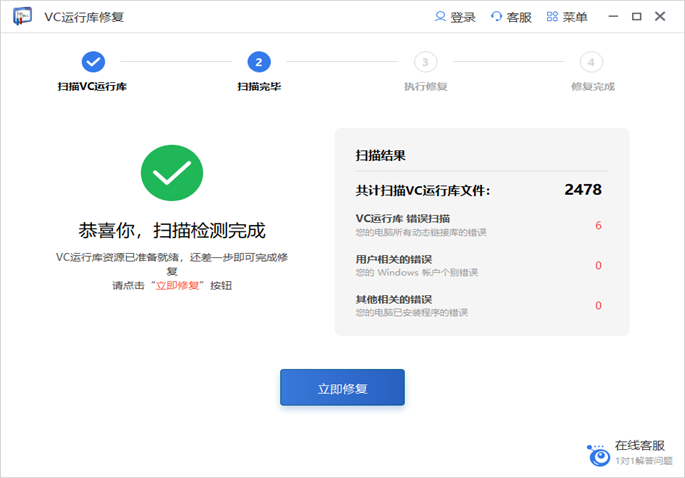
Task: Select the step 2 扫描完毕 circle
Action: pyautogui.click(x=259, y=62)
